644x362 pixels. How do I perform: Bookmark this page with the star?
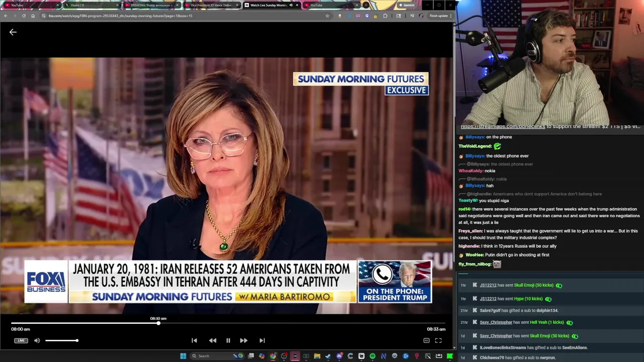pos(327,16)
